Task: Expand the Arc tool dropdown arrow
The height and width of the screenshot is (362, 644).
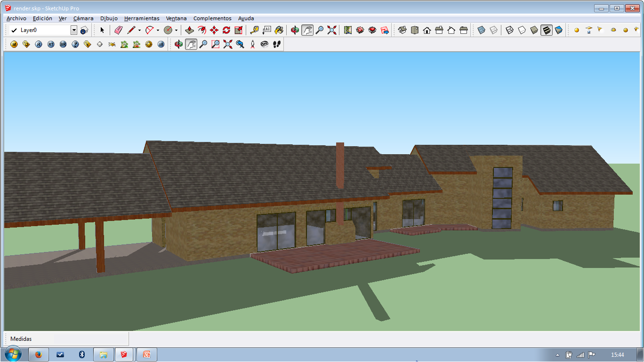Action: 158,30
